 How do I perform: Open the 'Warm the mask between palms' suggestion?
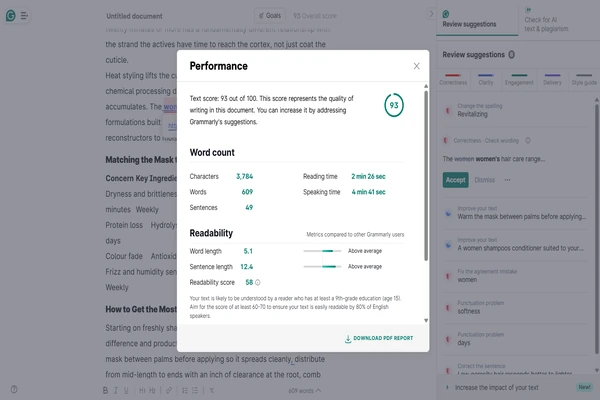pos(515,213)
